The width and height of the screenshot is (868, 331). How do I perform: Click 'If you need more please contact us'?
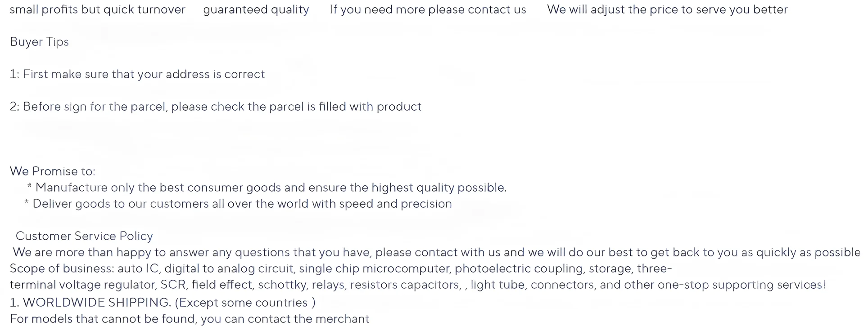tap(427, 9)
